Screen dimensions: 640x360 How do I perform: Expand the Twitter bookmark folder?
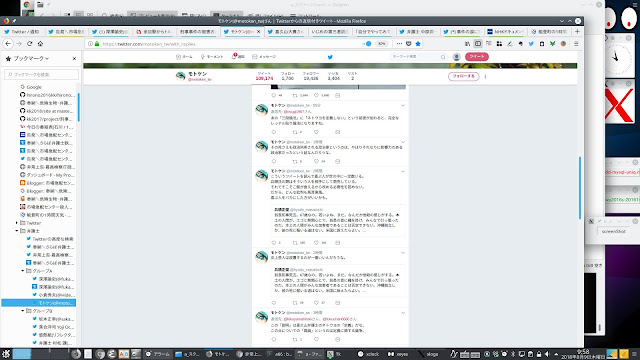[17, 223]
